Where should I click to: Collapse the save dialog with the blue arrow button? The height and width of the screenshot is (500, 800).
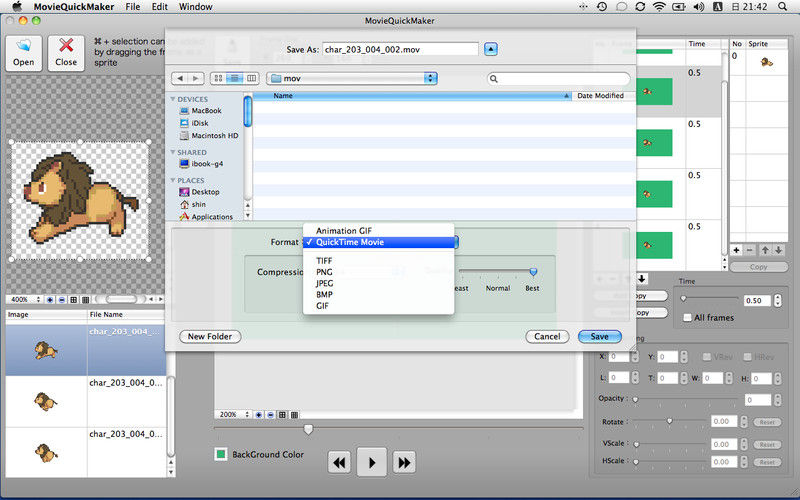pyautogui.click(x=490, y=49)
